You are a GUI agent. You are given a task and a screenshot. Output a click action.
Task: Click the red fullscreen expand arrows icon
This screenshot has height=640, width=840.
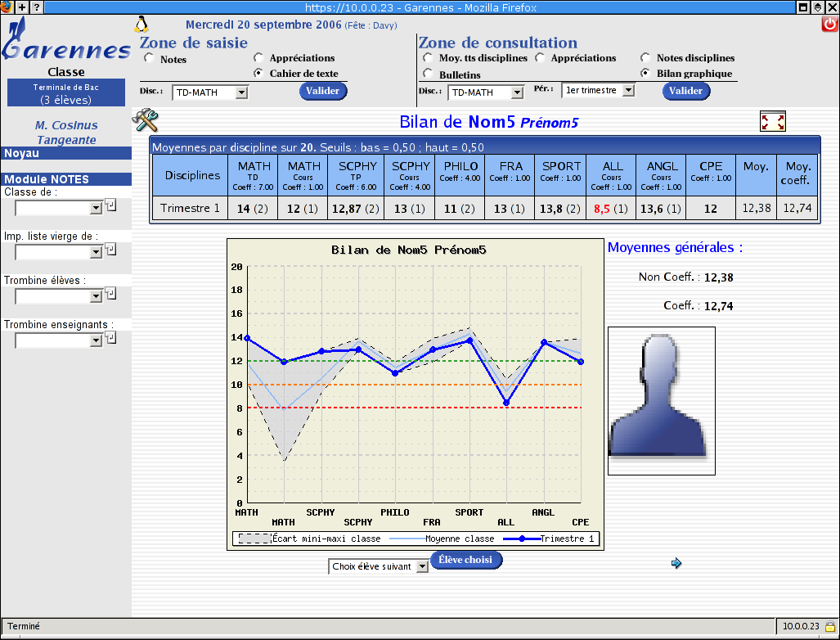coord(772,122)
